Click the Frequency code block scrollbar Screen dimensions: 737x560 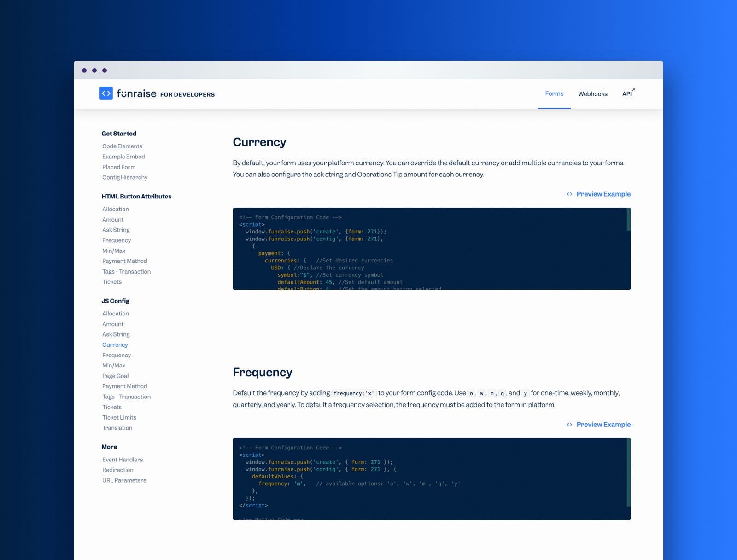628,472
